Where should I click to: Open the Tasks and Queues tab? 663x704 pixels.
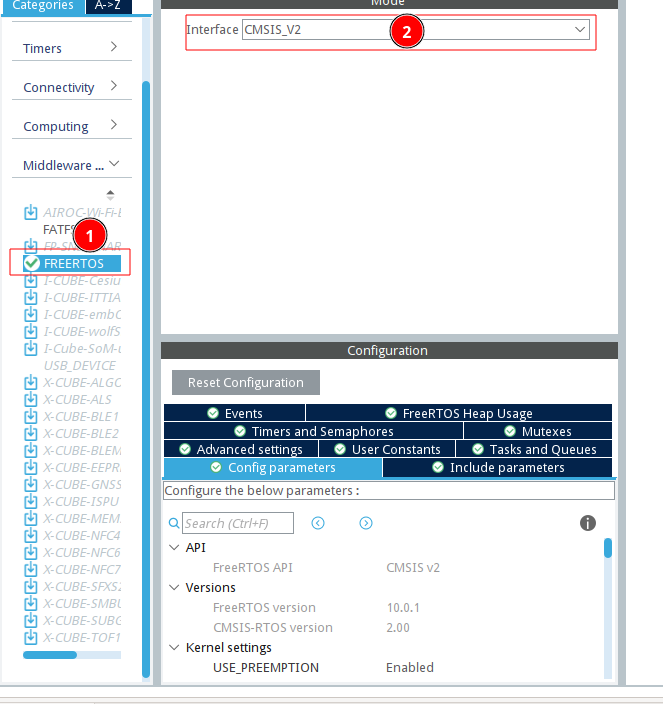[x=534, y=449]
